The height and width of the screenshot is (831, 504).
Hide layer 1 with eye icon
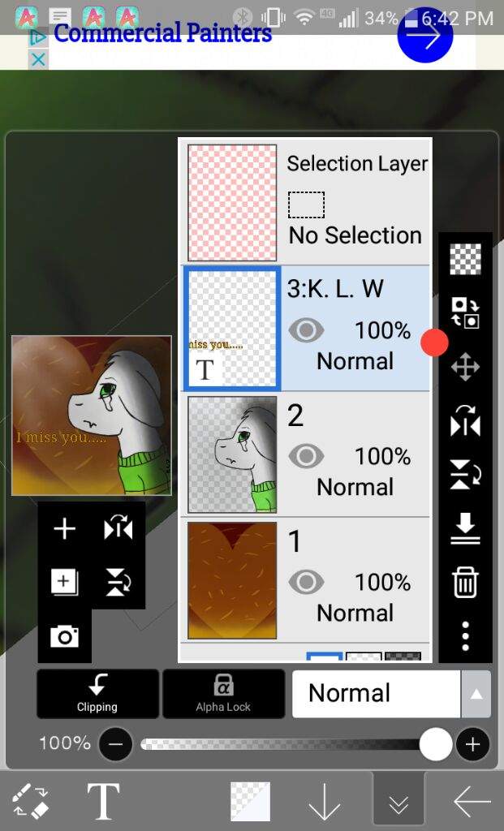click(x=306, y=582)
